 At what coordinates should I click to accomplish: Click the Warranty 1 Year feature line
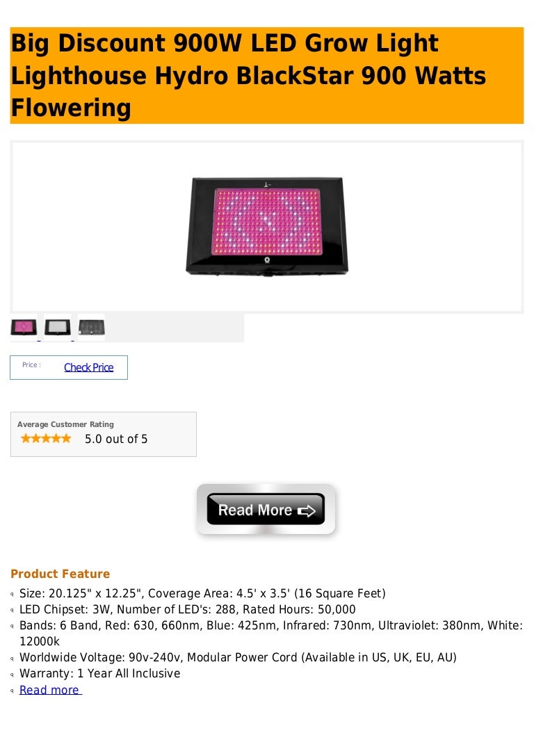99,673
